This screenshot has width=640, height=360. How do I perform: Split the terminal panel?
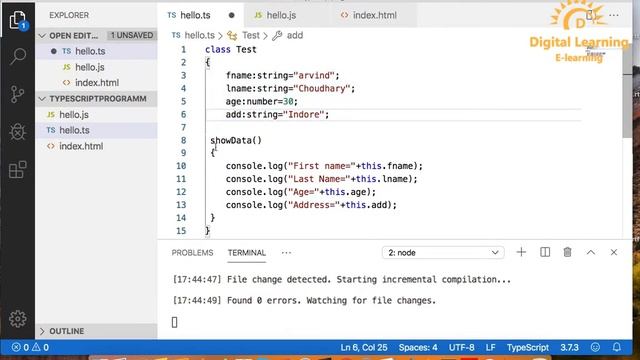[545, 252]
